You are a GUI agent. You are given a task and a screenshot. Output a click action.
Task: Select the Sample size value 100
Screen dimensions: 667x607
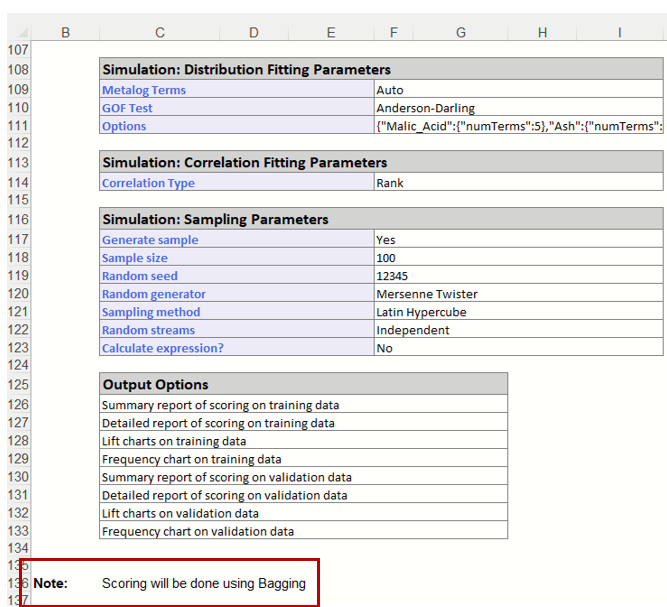386,258
